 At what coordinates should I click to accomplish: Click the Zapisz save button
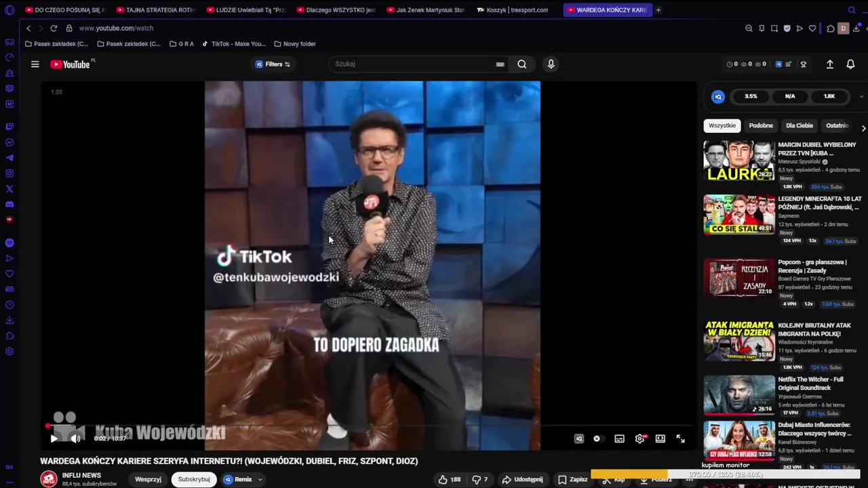coord(573,479)
